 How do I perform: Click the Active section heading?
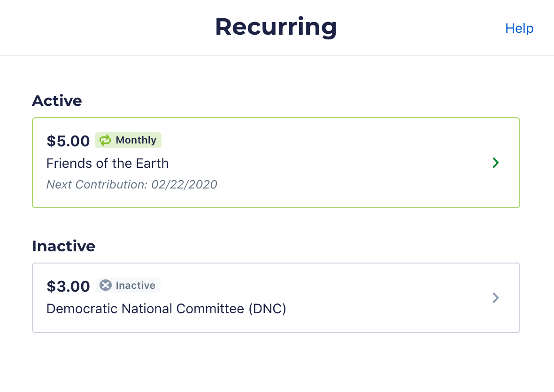(x=57, y=101)
